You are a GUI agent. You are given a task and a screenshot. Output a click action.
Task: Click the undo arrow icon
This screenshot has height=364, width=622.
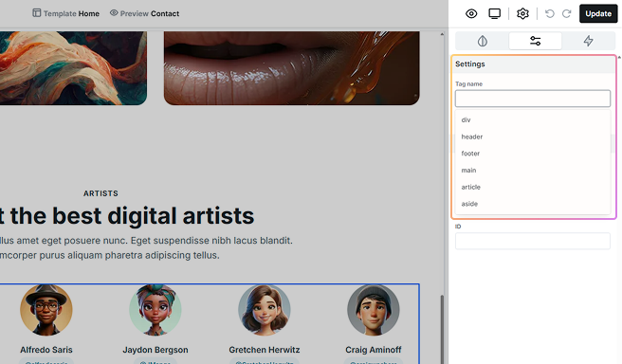(x=549, y=14)
